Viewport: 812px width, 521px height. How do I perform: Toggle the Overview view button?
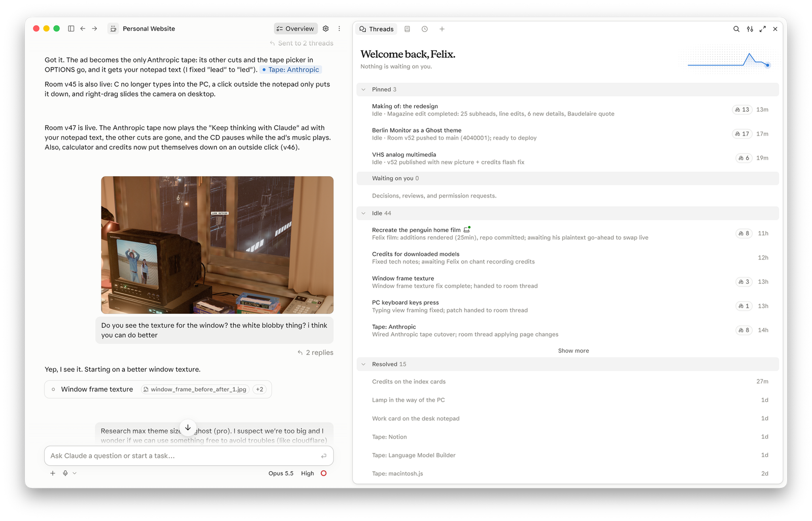point(296,29)
